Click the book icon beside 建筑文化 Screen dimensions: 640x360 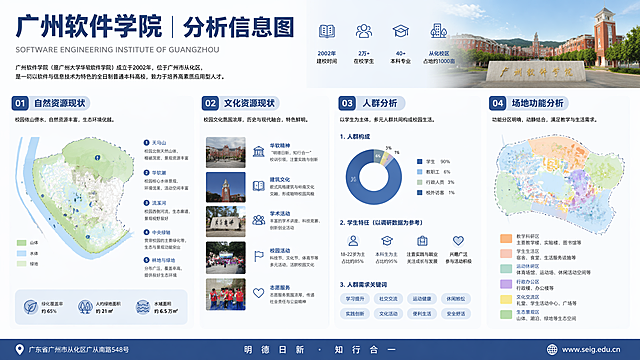(258, 186)
